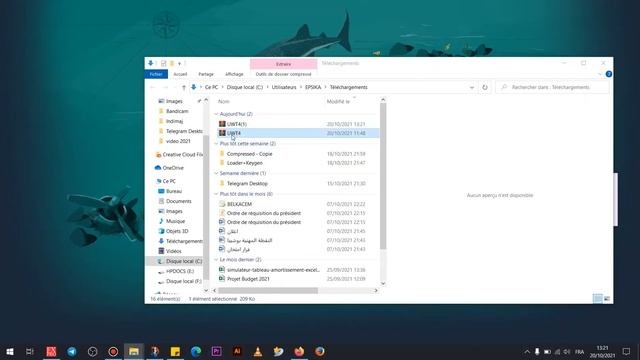Open the address bar history dropdown
Viewport: 640px width, 360px height.
(472, 87)
